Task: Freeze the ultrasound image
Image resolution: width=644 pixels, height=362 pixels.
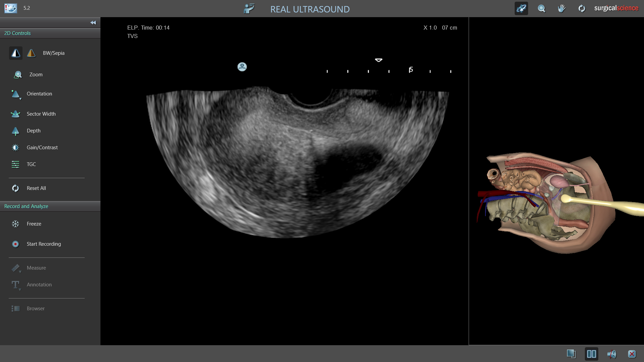Action: coord(16,224)
